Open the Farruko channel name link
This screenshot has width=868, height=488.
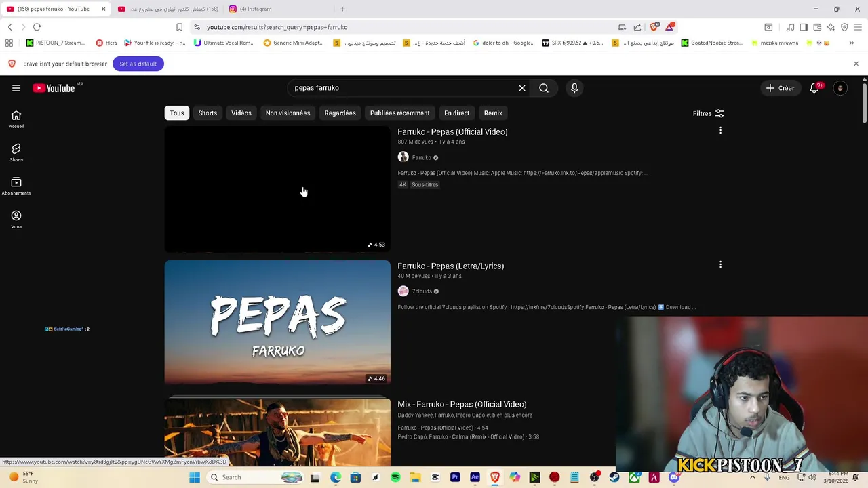[421, 157]
